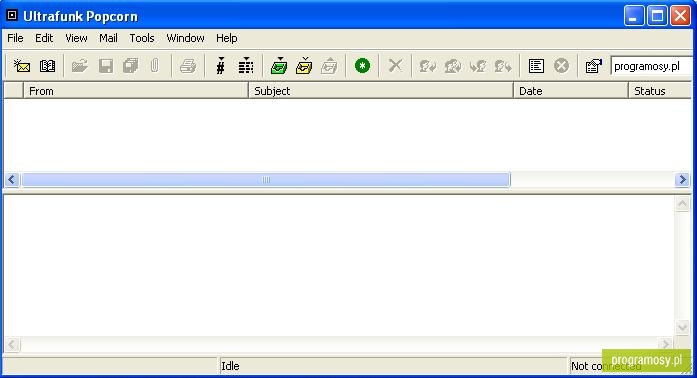Sort messages by From column header
The image size is (697, 378).
(136, 91)
